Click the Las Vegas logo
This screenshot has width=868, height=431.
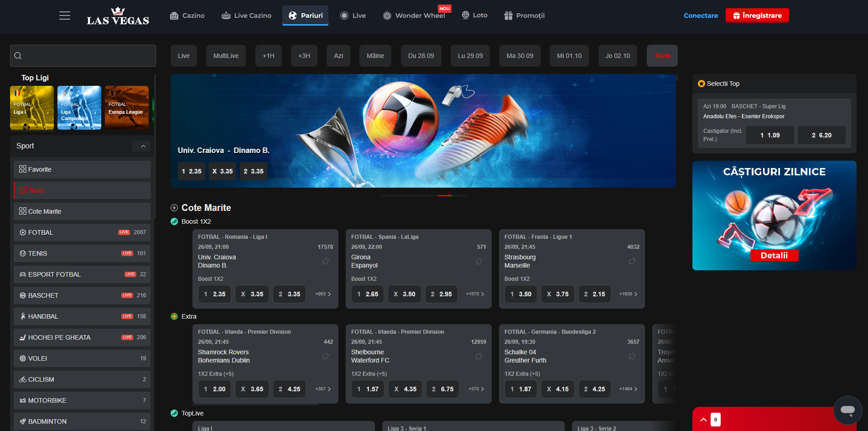pyautogui.click(x=118, y=16)
